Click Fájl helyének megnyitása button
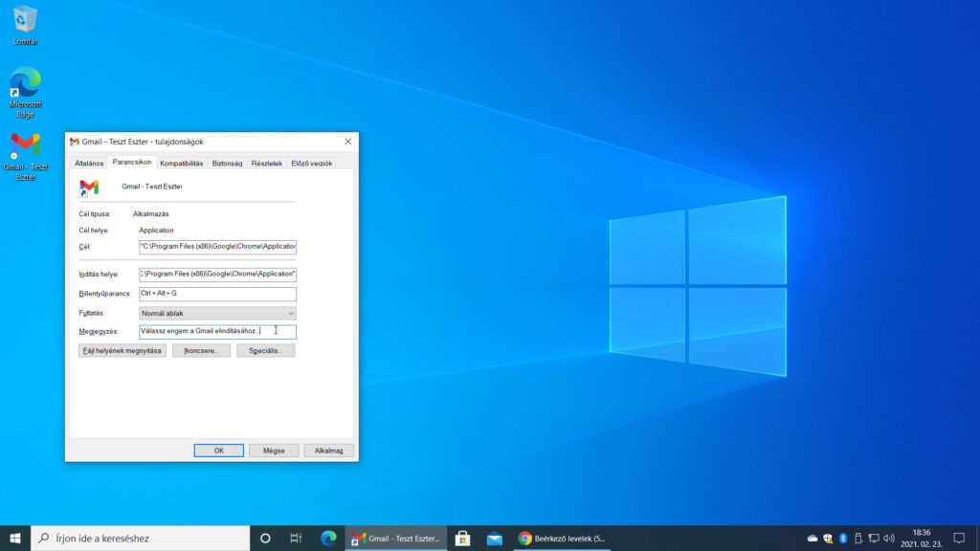The width and height of the screenshot is (980, 551). pyautogui.click(x=122, y=350)
